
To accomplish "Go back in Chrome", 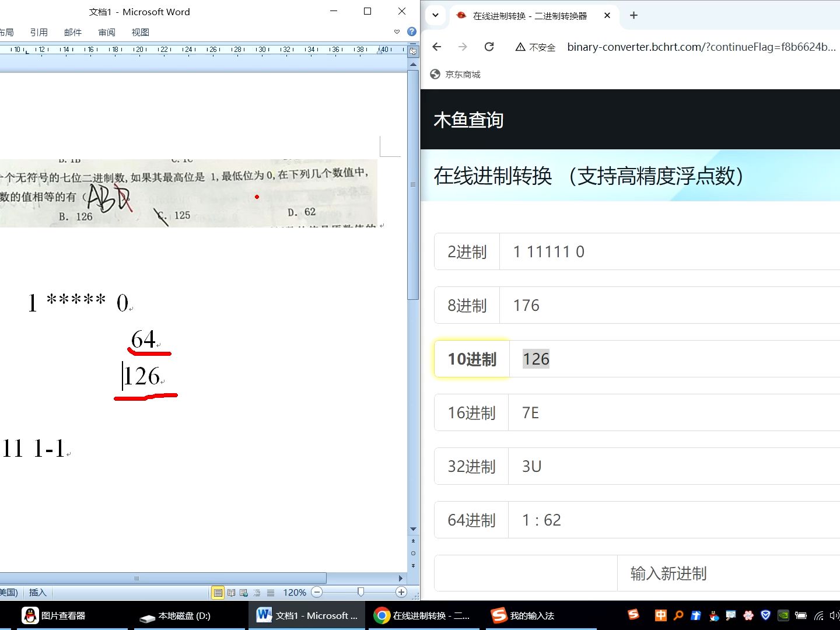I will click(x=437, y=47).
